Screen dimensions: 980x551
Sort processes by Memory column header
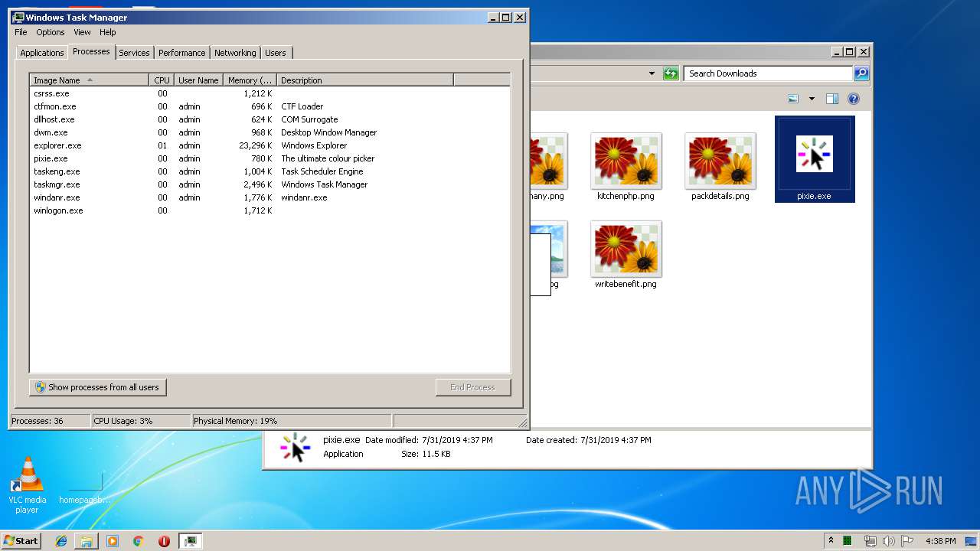point(250,80)
